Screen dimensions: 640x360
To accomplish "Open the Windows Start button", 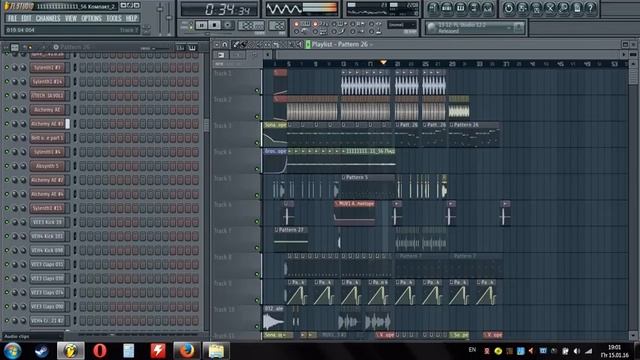I will click(13, 351).
